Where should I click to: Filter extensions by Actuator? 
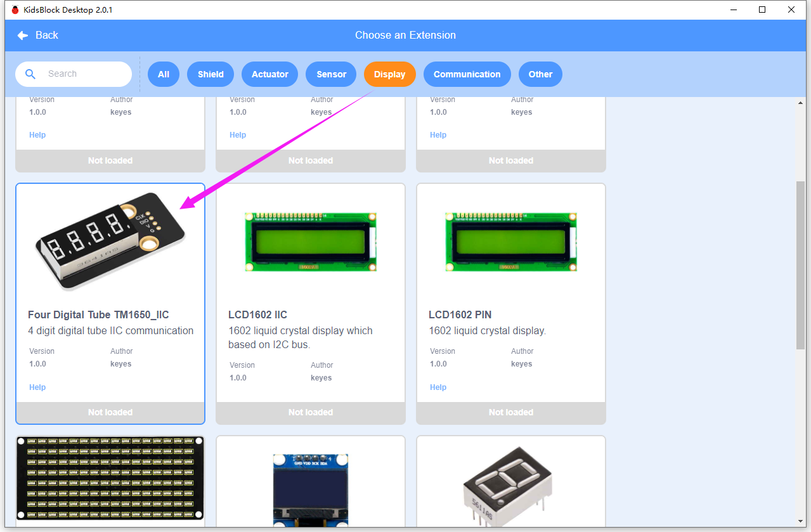coord(270,74)
